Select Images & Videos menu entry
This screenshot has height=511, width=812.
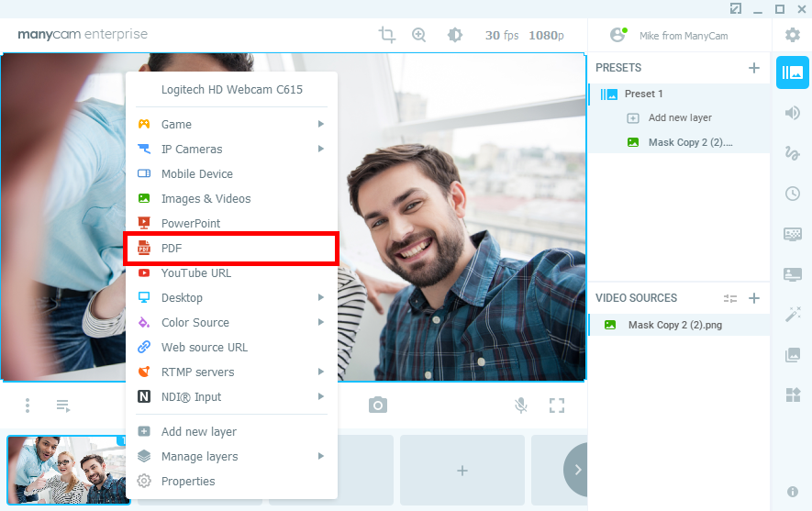click(x=231, y=199)
